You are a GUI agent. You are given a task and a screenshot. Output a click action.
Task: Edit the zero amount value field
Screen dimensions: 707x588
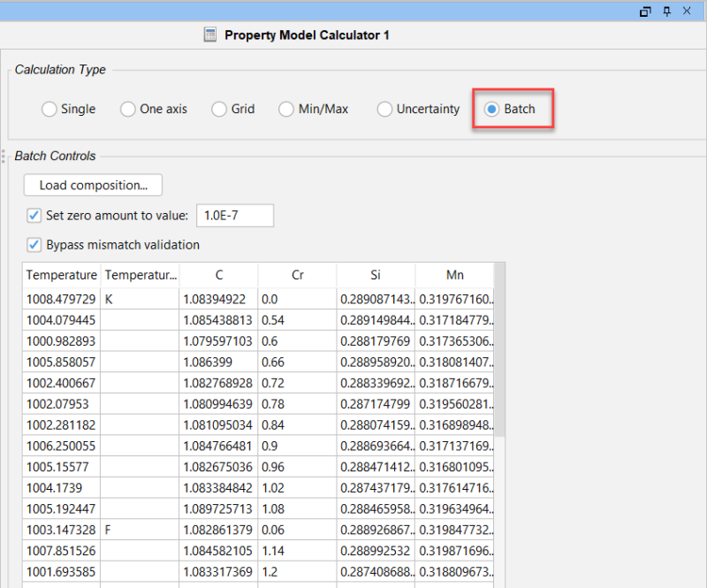234,215
